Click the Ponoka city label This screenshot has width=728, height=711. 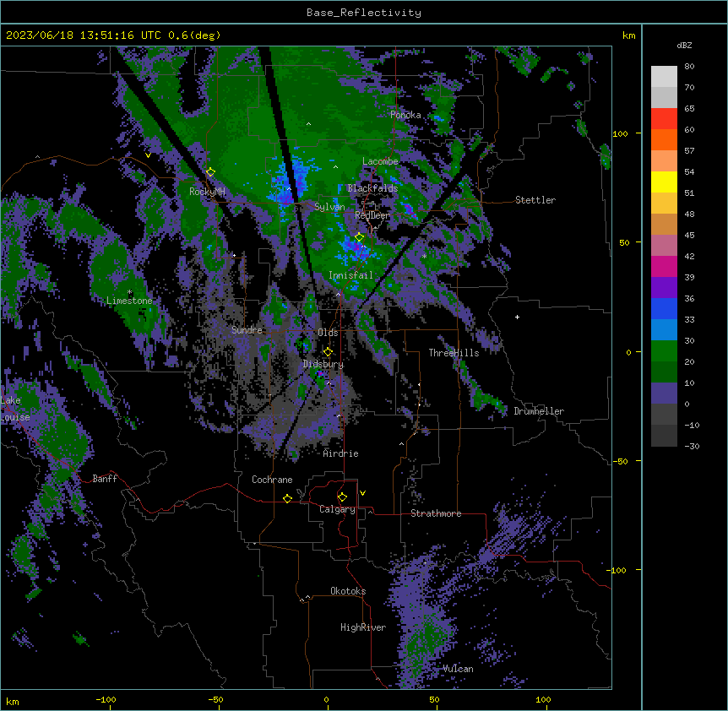tap(405, 115)
